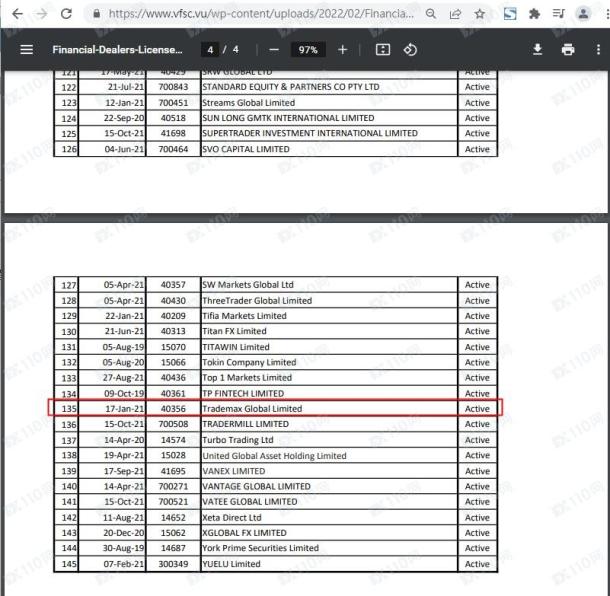Screen dimensions: 610x596
Task: Edit the PDF page number field
Action: [x=210, y=50]
